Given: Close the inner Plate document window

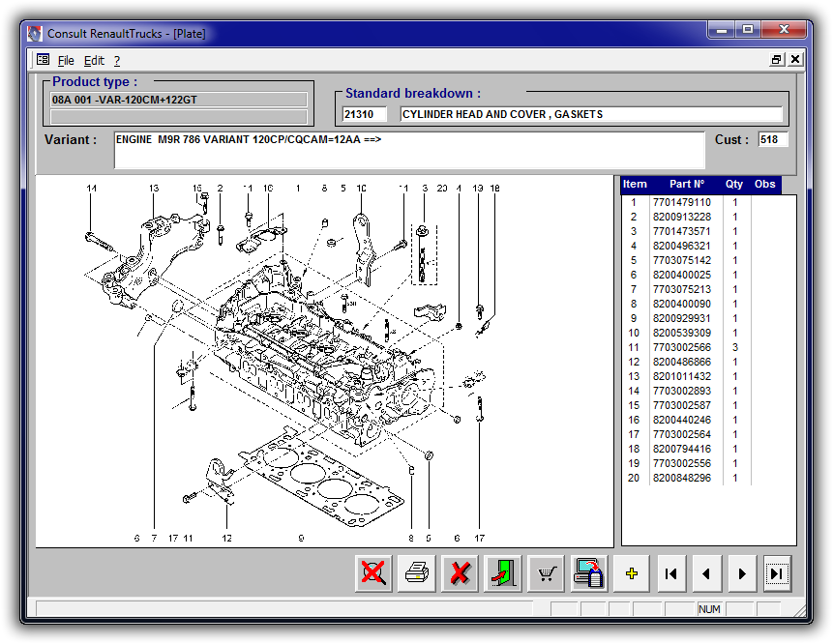Looking at the screenshot, I should (794, 59).
